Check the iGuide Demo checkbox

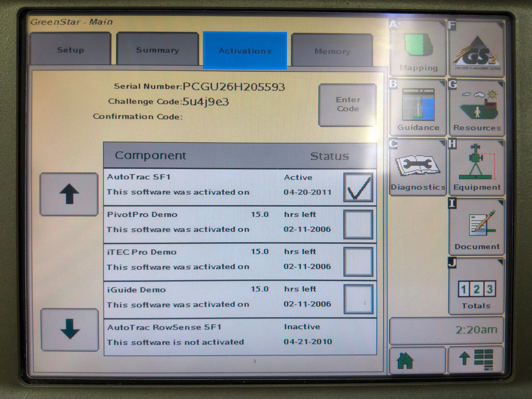(358, 299)
